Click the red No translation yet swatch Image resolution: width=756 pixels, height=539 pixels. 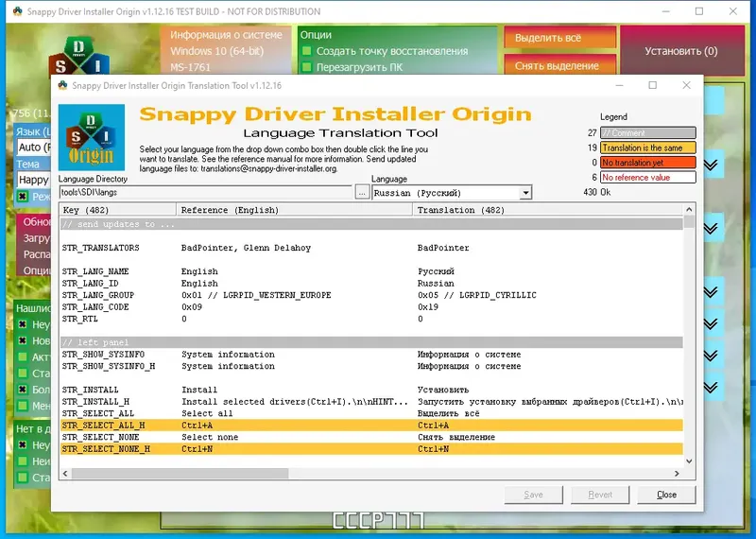point(648,163)
